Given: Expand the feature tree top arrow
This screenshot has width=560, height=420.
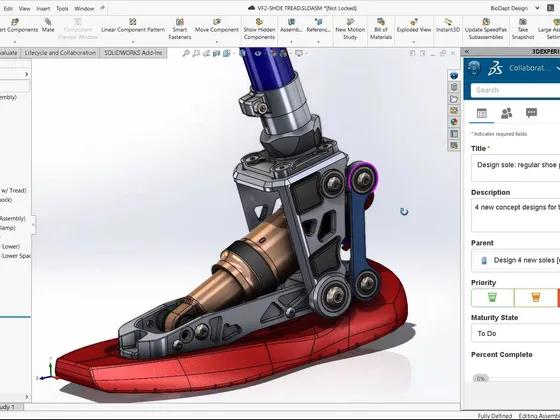Looking at the screenshot, I should [26, 74].
